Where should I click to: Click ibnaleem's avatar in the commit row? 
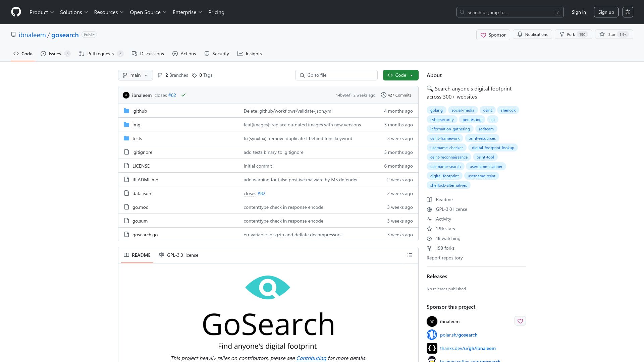coord(126,95)
